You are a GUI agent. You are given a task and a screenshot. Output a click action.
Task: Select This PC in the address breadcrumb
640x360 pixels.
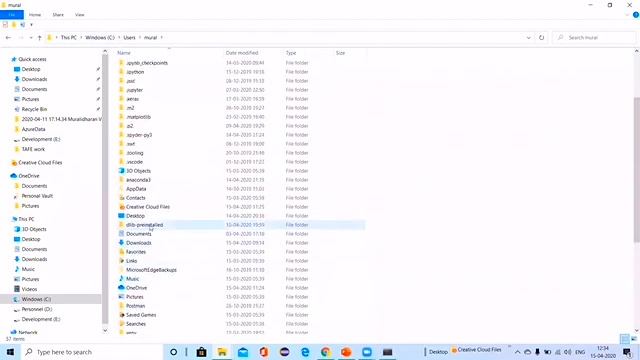[x=69, y=38]
